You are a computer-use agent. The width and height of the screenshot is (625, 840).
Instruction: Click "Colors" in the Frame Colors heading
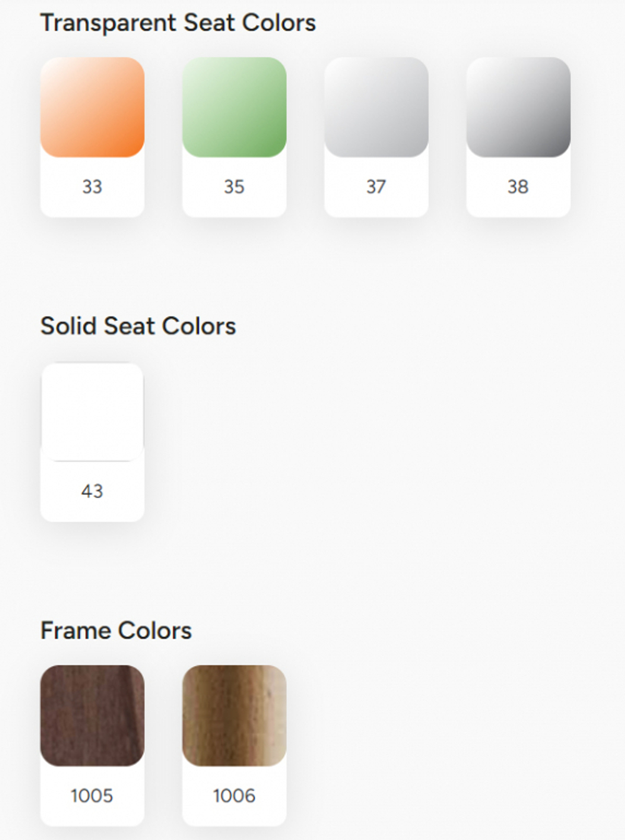click(154, 630)
